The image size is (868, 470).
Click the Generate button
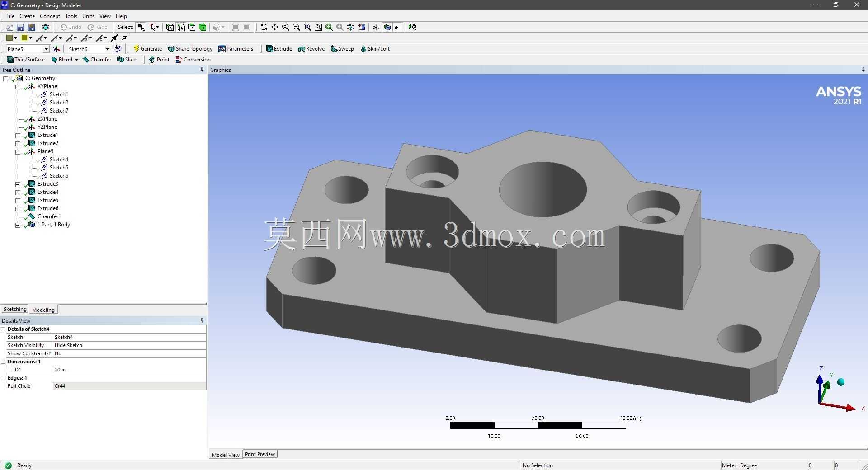click(x=147, y=49)
